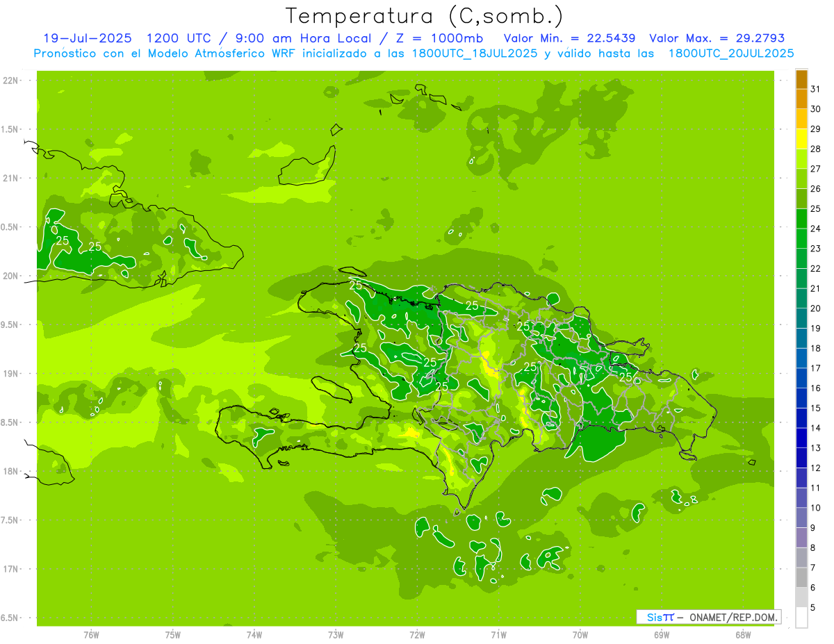This screenshot has height=644, width=834.
Task: Select the date text "19-Jul-2025"
Action: click(87, 38)
